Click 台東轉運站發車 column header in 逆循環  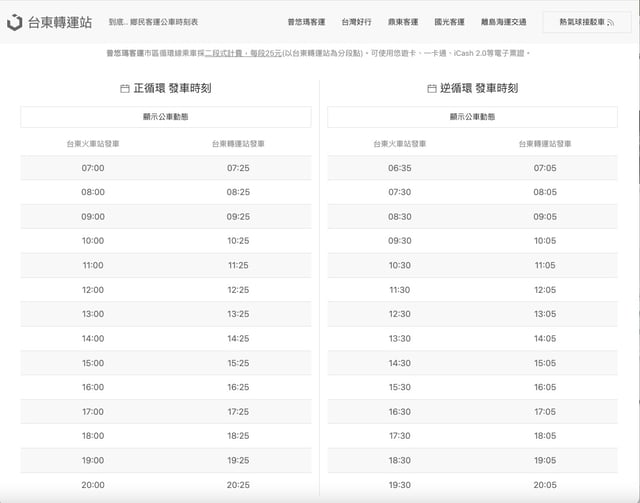pos(545,144)
